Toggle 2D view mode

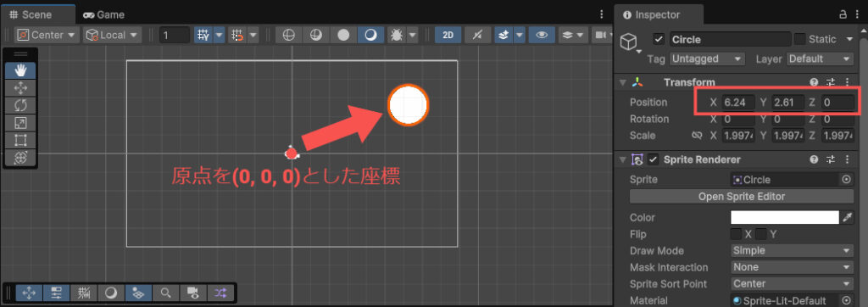click(448, 35)
